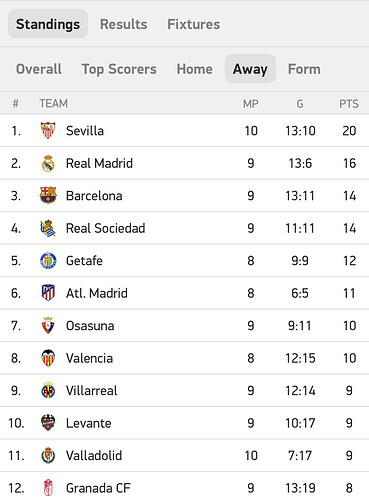Click the Getafe club badge
Screen dimensions: 369x500
[48, 260]
